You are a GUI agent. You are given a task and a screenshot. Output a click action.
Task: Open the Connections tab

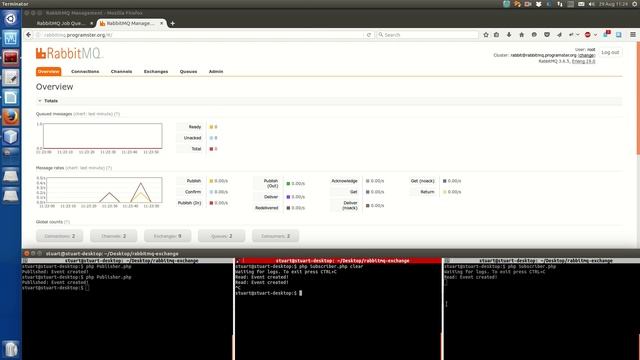pyautogui.click(x=85, y=71)
